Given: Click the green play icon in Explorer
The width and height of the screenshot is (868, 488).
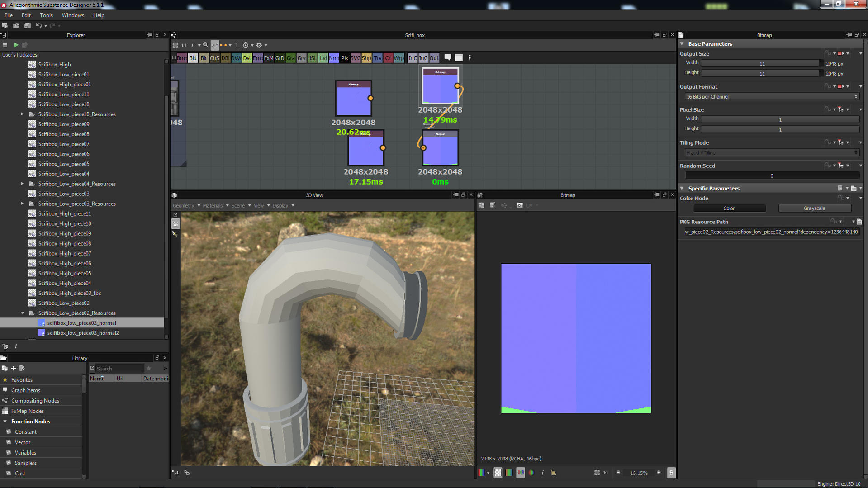Looking at the screenshot, I should click(x=16, y=45).
